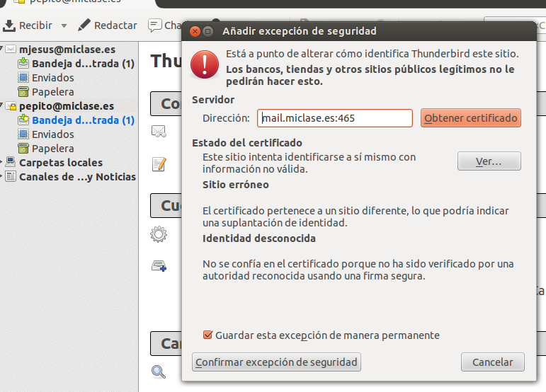
Task: Click Obtener certificado button
Action: click(471, 118)
